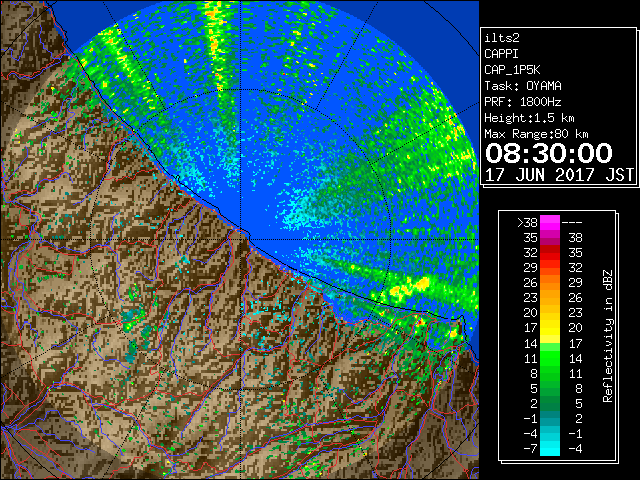Click the 'Max Range:80 km' line
The image size is (640, 480).
pos(536,134)
